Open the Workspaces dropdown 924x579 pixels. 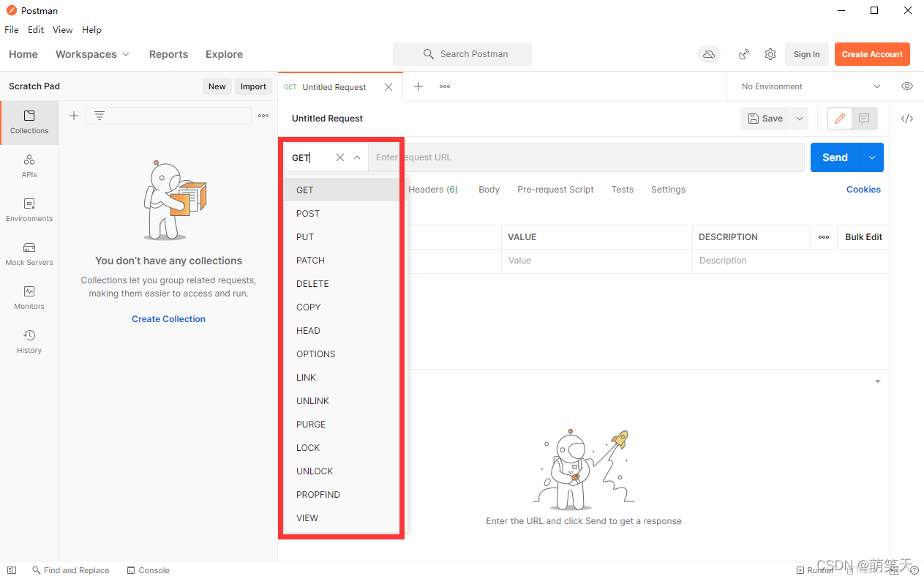point(92,54)
